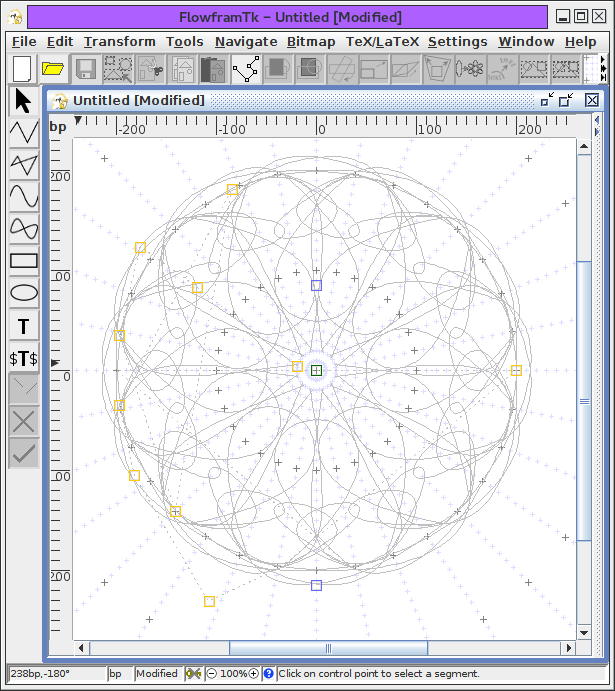
Task: Open the Window menu
Action: tap(526, 41)
